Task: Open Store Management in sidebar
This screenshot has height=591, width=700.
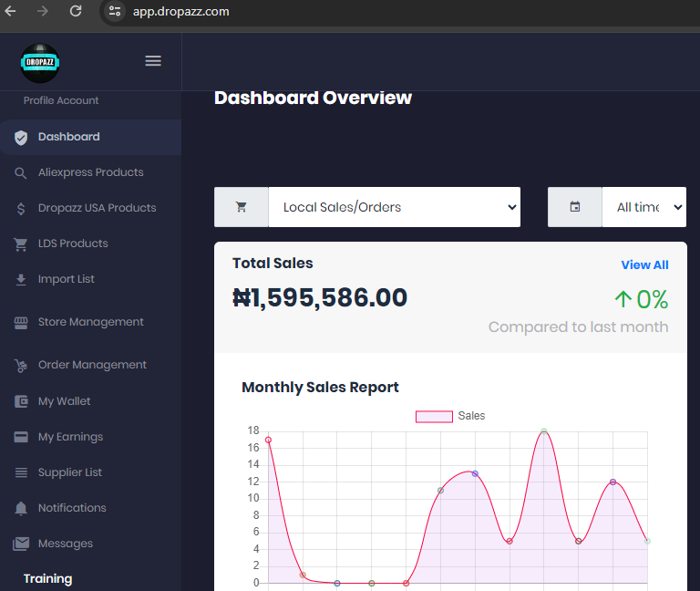Action: (x=90, y=322)
